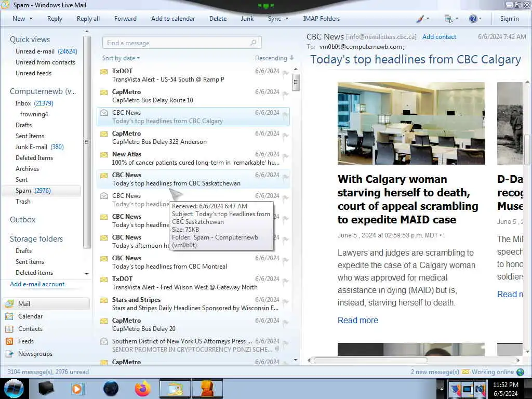The height and width of the screenshot is (399, 532).
Task: Click folder pane vertical scrollbar thumb
Action: click(x=87, y=141)
